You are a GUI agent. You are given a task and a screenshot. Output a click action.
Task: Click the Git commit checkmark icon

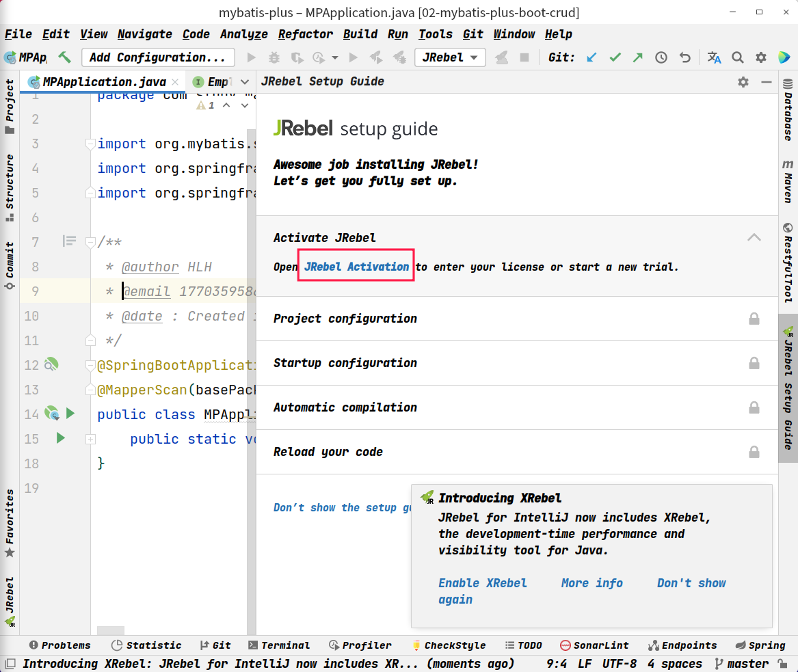615,57
